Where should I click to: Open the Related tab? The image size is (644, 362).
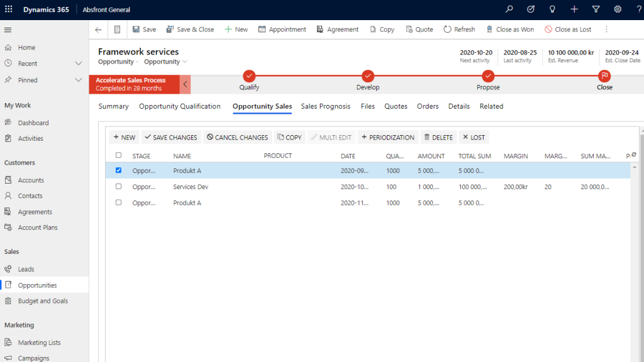coord(491,106)
